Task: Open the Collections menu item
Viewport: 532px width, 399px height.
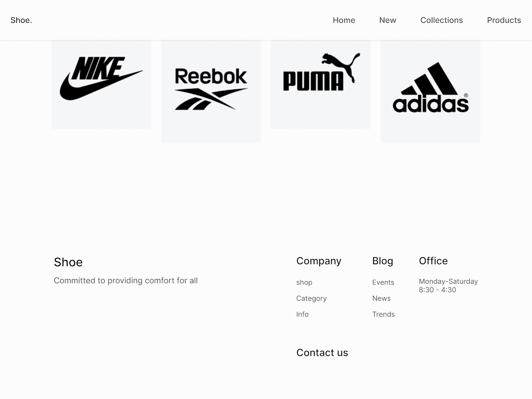Action: [441, 20]
